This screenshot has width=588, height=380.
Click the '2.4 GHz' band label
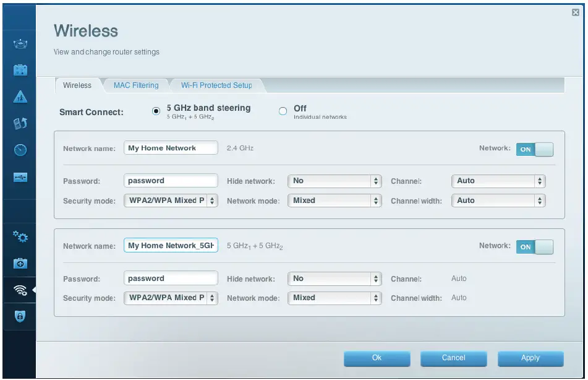click(x=240, y=148)
